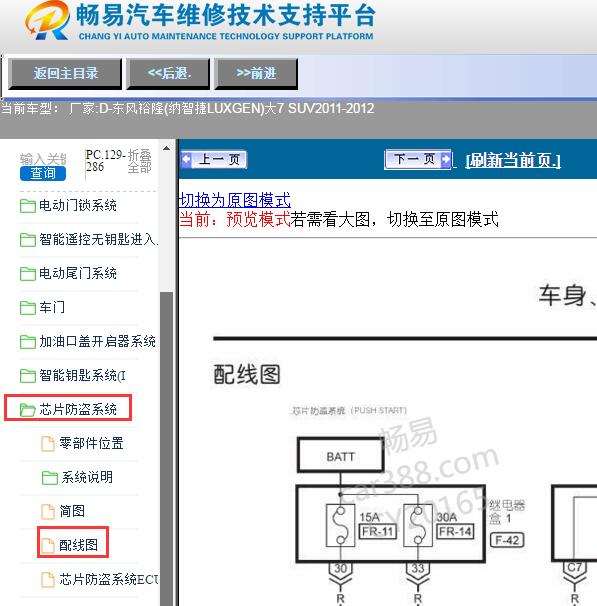
Task: Click the sidebar scrollbar up arrow
Action: pyautogui.click(x=167, y=148)
